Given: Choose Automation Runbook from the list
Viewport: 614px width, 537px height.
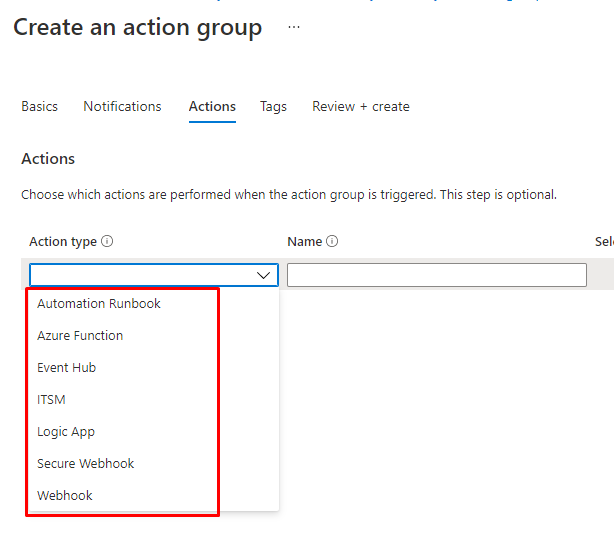Looking at the screenshot, I should pos(99,304).
